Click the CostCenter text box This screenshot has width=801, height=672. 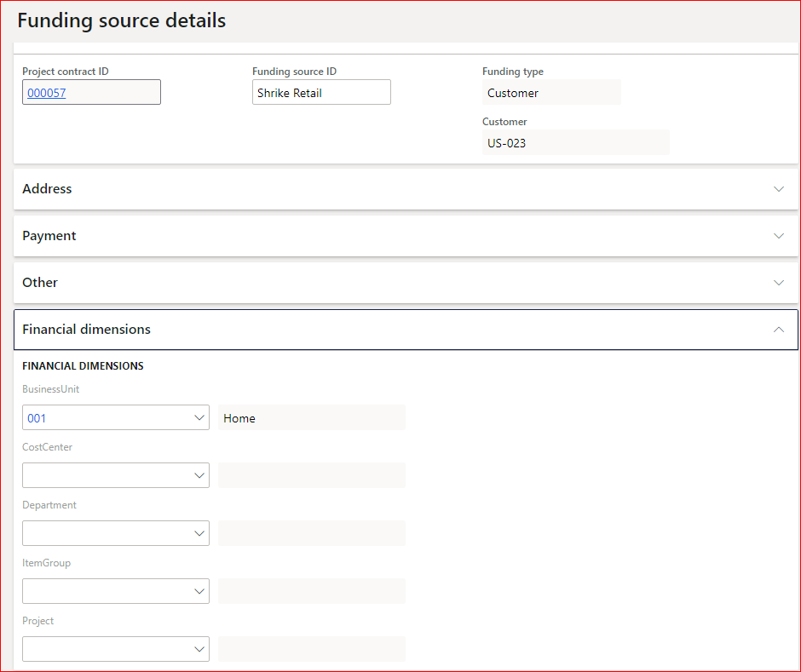tap(102, 475)
